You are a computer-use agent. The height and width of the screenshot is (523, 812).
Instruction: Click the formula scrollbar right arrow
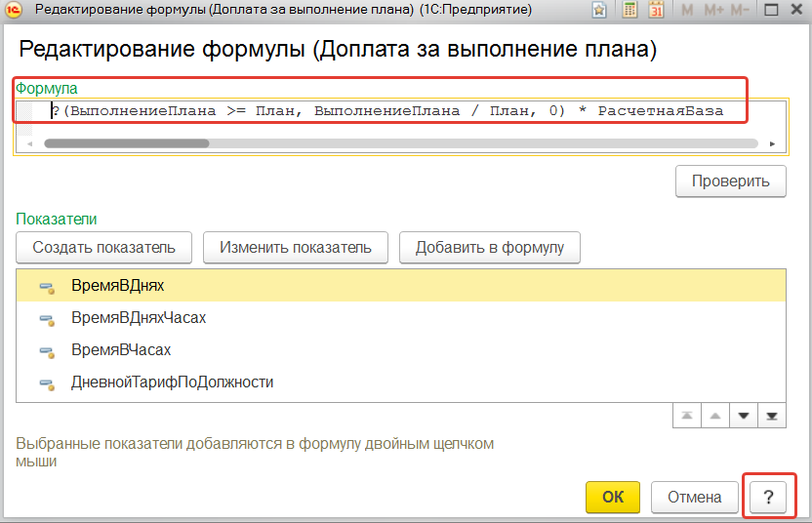(x=772, y=144)
